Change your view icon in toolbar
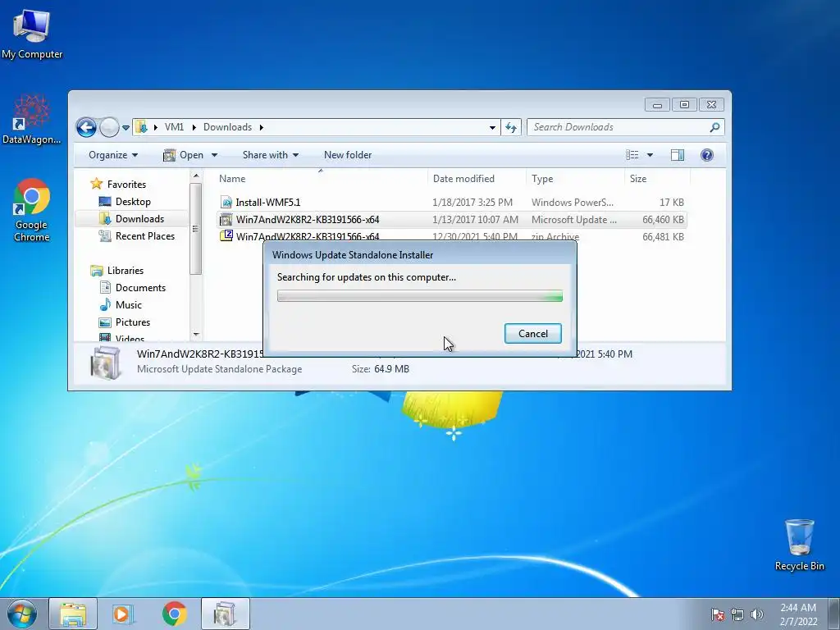 [632, 155]
